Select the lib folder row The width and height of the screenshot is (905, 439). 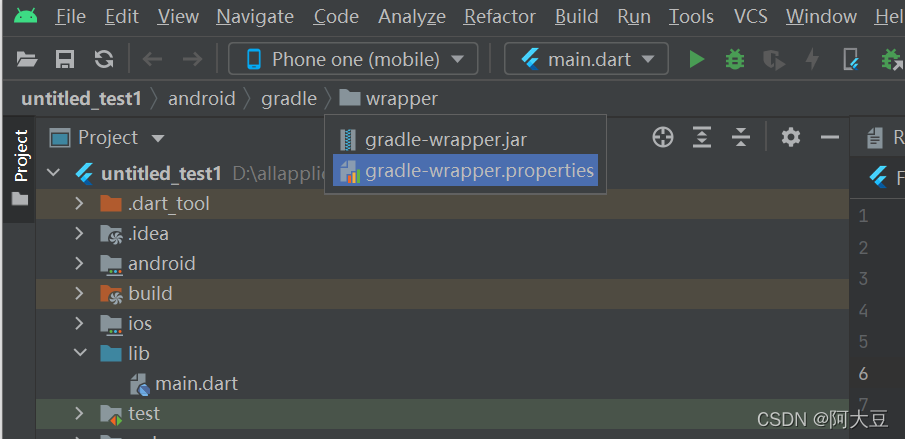[442, 354]
